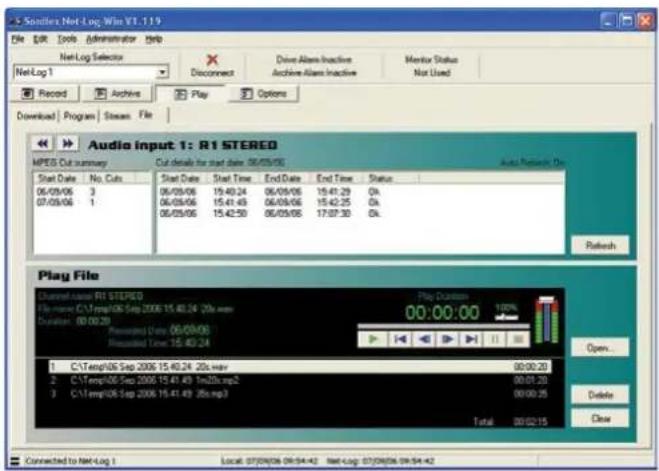Switch to the Archive tab
659x471 pixels.
(x=118, y=93)
